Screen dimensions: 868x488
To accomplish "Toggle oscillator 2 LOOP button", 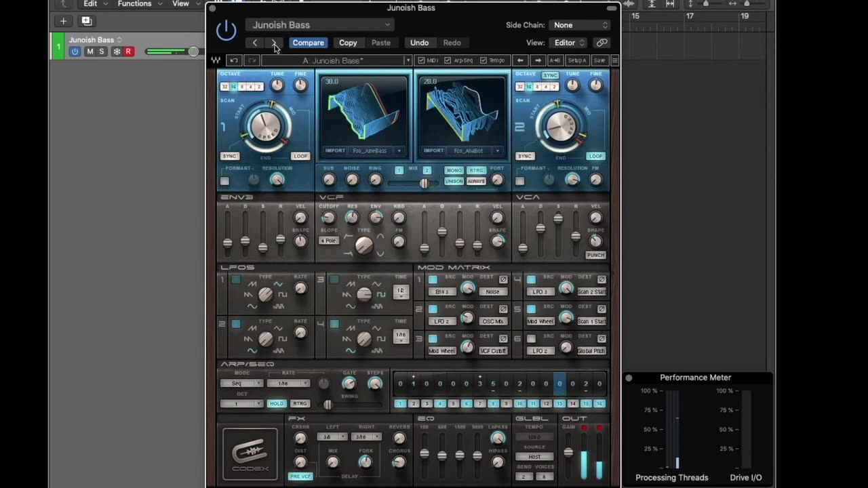I will 595,156.
